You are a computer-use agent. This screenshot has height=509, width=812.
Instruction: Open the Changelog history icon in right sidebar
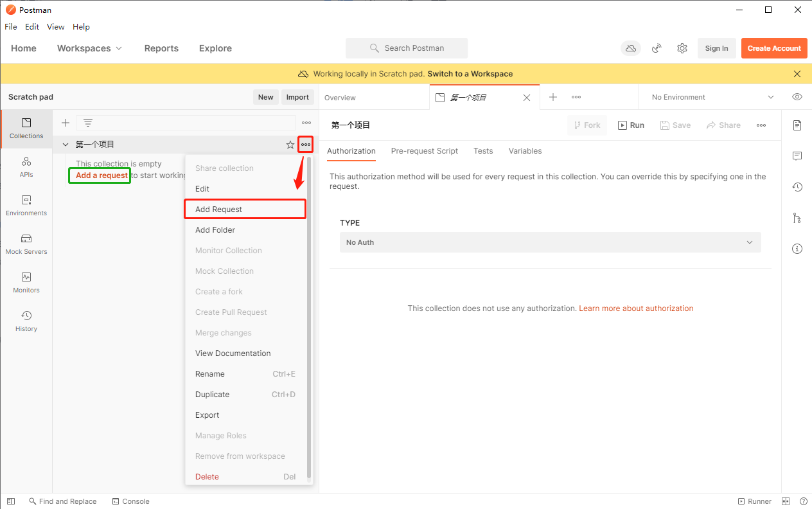click(797, 187)
